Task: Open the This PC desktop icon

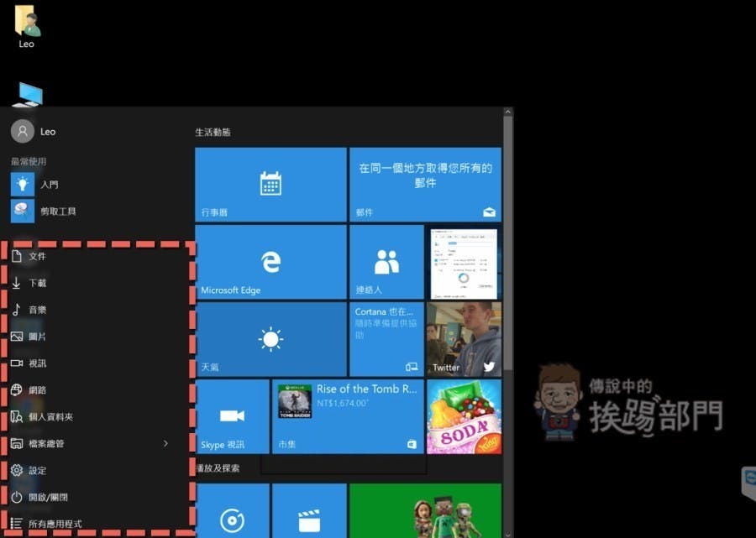Action: [28, 94]
